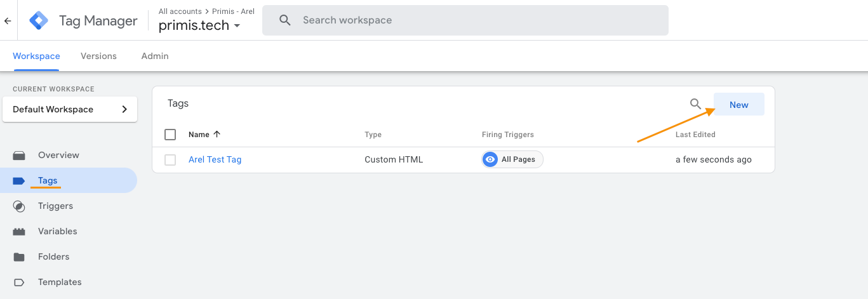Click the Overview briefcase icon
The height and width of the screenshot is (299, 868).
coord(19,155)
